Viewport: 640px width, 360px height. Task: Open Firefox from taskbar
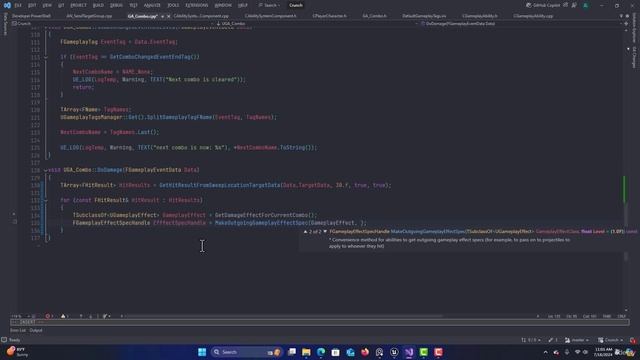tap(365, 352)
